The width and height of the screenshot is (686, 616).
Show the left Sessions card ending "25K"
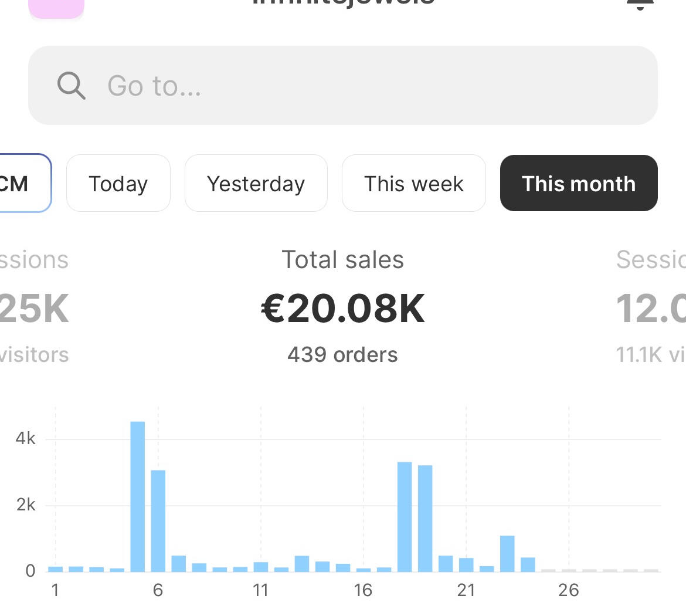[34, 309]
